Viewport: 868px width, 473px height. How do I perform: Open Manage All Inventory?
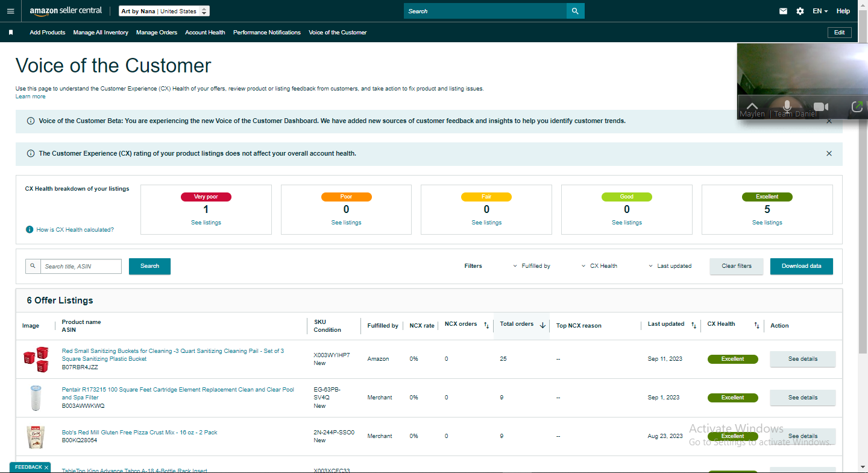click(101, 33)
